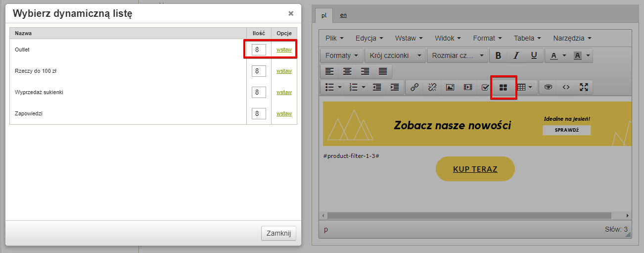Open the Plik menu
Viewport: 644px width, 253px height.
pyautogui.click(x=335, y=38)
